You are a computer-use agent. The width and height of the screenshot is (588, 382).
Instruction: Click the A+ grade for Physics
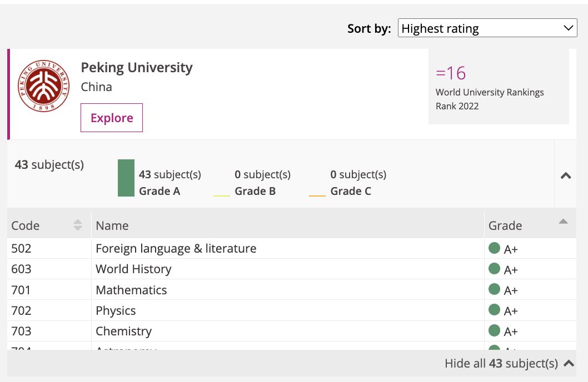(511, 311)
